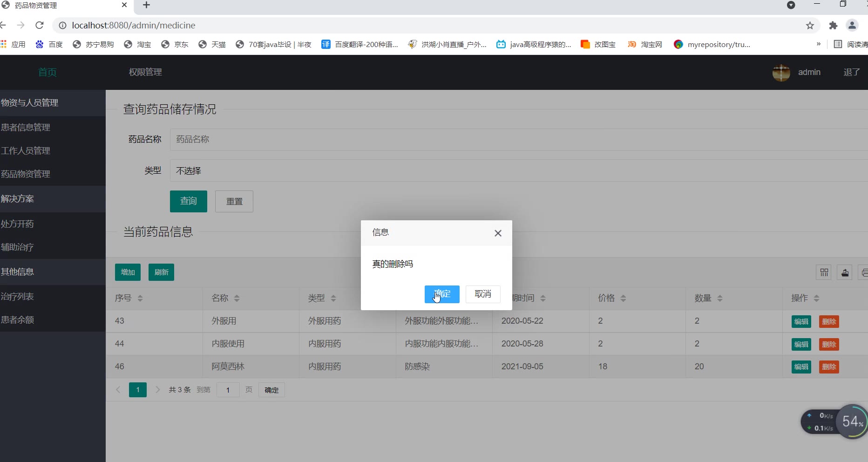Go to next page arrow
Image resolution: width=868 pixels, height=462 pixels.
[157, 390]
